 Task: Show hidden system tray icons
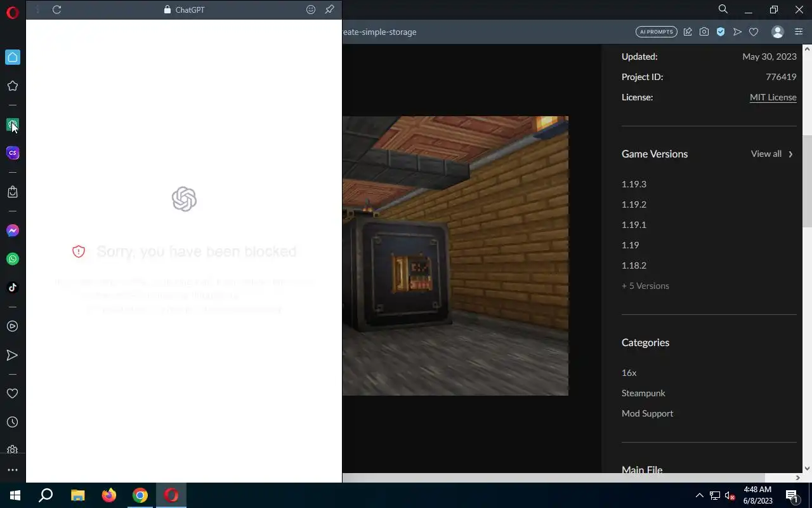pyautogui.click(x=699, y=495)
